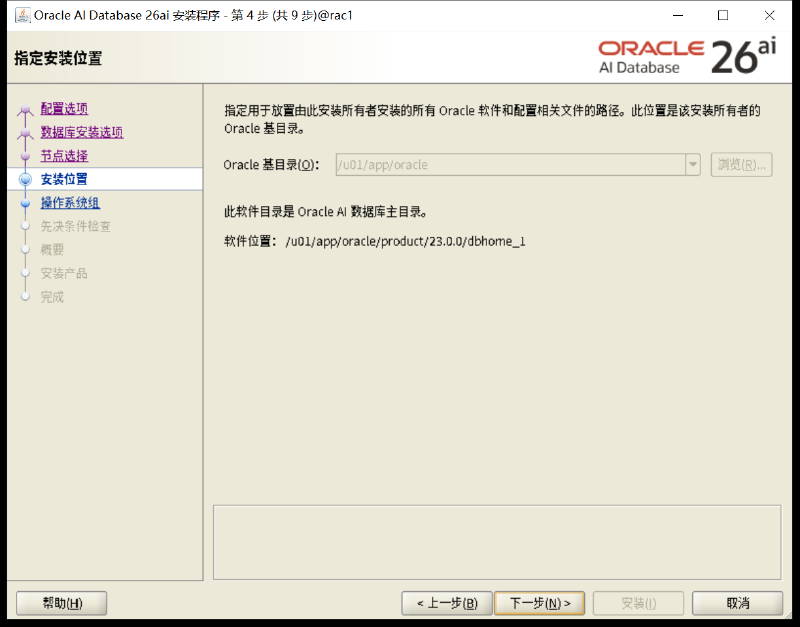
Task: Click the 安装产品 step label
Action: (x=64, y=273)
